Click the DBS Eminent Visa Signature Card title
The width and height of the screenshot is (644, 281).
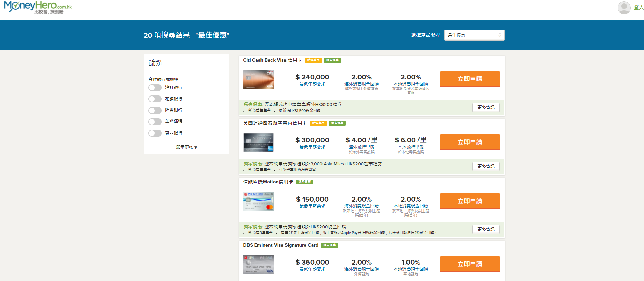(281, 245)
